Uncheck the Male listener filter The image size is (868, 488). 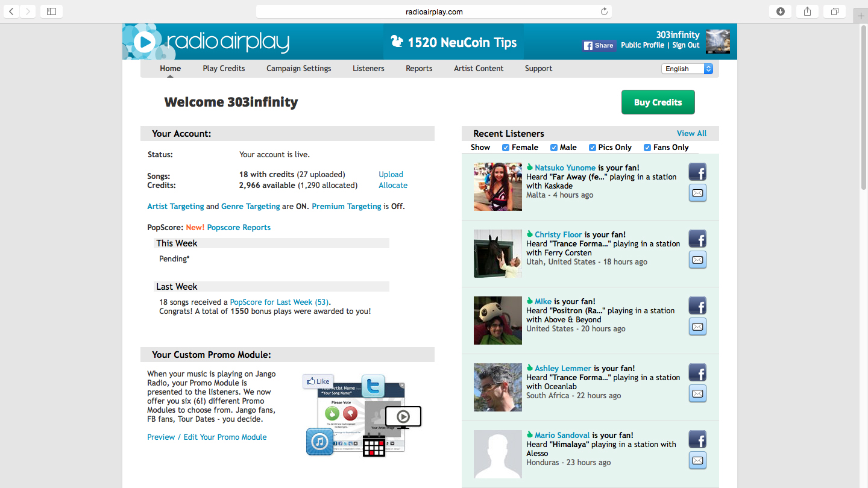pos(554,148)
